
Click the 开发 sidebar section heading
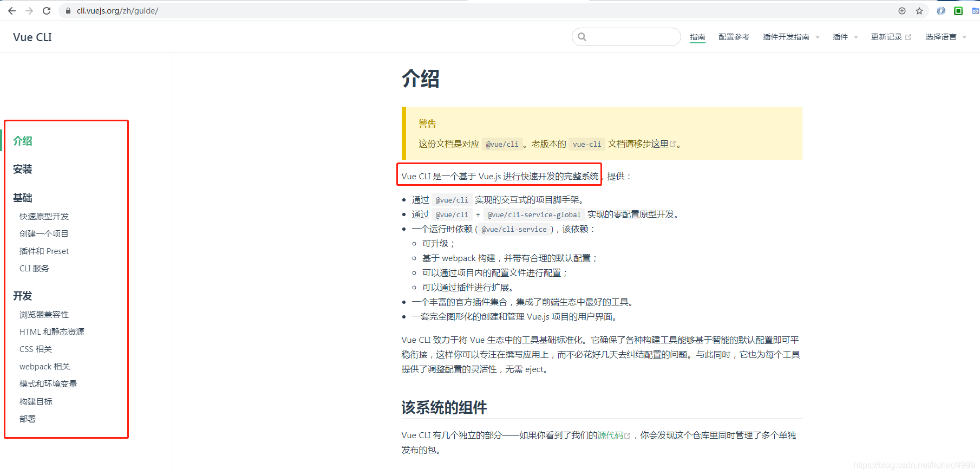point(23,296)
